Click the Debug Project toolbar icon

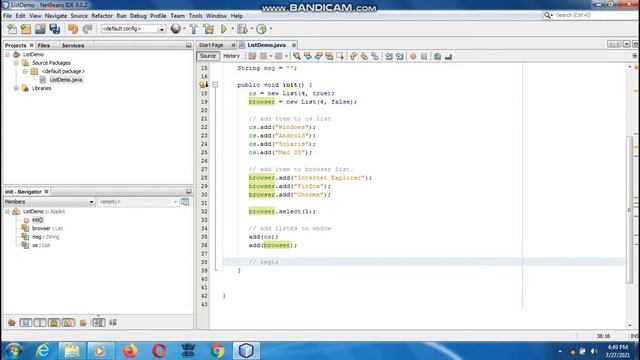(242, 29)
